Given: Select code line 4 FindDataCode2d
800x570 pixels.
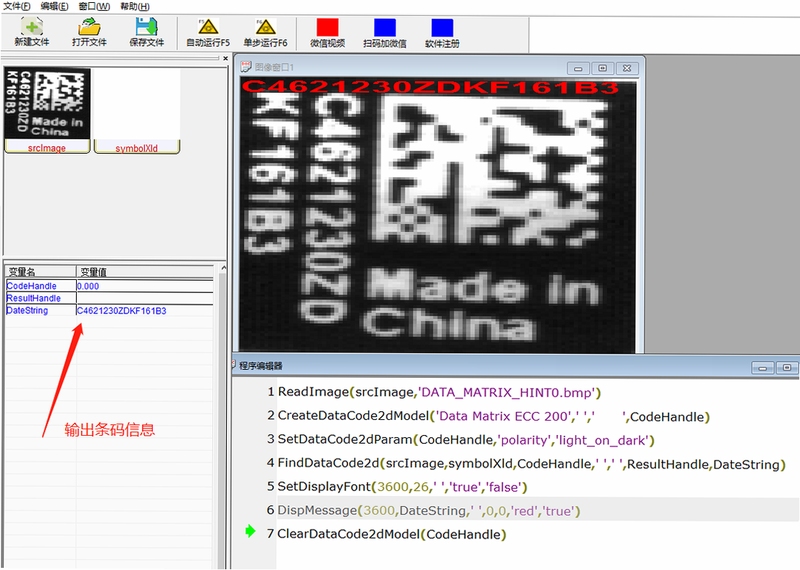Looking at the screenshot, I should click(532, 464).
